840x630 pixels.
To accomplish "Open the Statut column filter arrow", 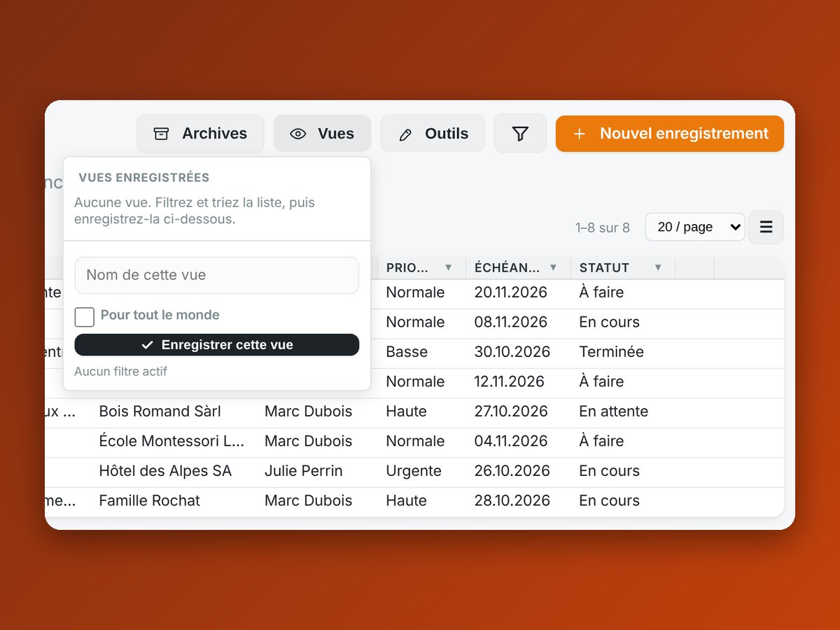I will coord(657,267).
